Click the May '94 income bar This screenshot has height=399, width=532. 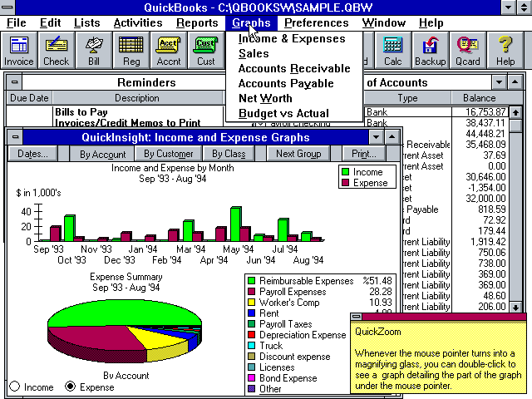236,224
